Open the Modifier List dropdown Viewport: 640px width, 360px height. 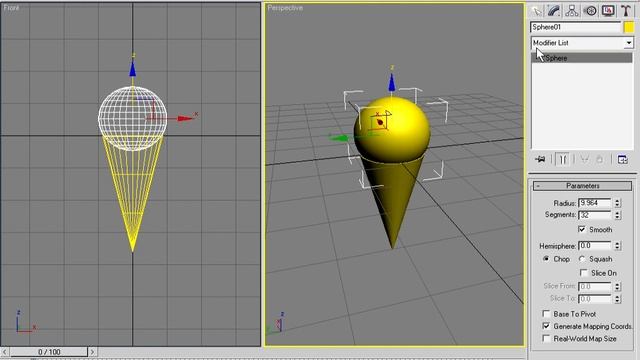[x=582, y=43]
